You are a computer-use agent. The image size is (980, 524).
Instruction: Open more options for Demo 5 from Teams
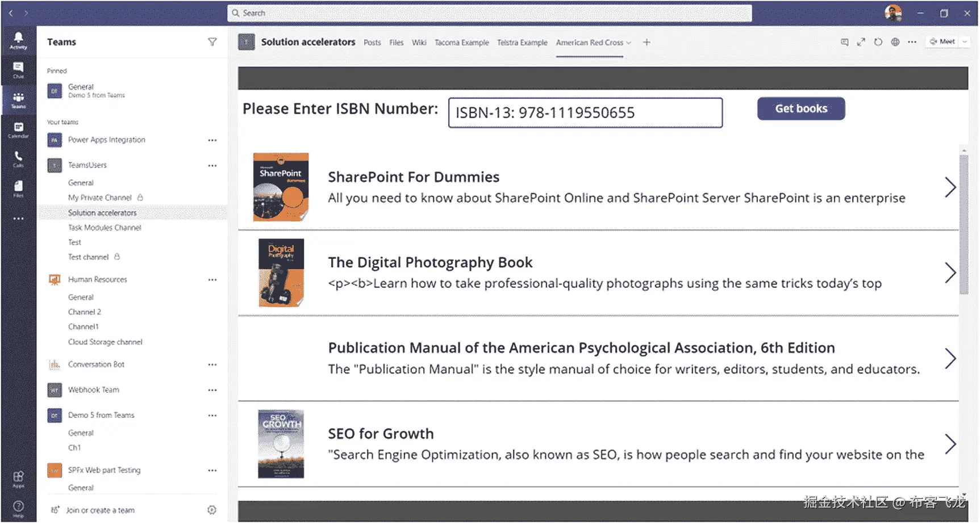click(x=212, y=416)
